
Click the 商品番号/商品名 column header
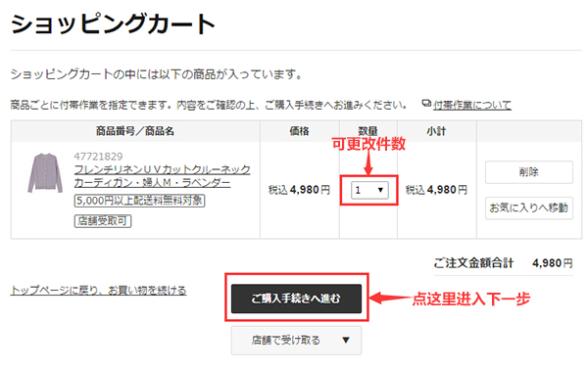click(135, 131)
